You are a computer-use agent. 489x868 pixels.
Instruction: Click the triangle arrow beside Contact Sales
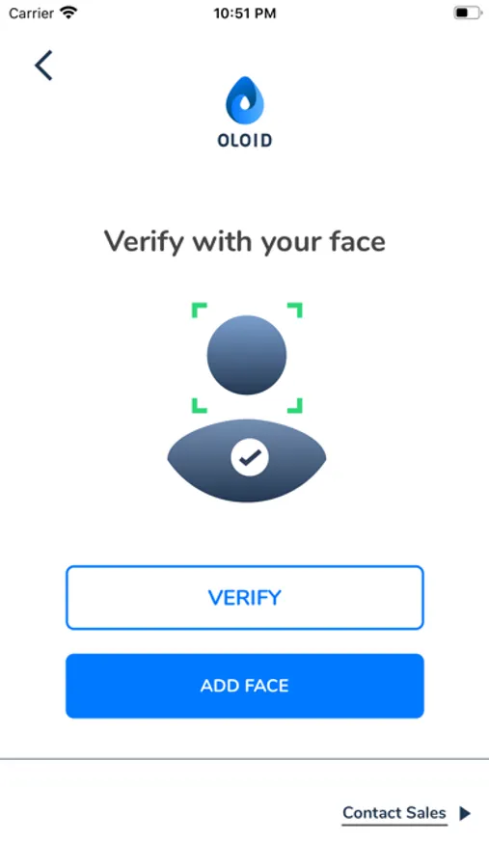pyautogui.click(x=465, y=813)
